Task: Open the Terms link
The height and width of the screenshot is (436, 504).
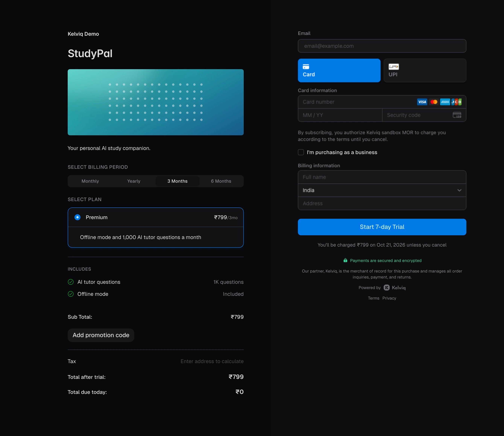Action: pyautogui.click(x=373, y=298)
